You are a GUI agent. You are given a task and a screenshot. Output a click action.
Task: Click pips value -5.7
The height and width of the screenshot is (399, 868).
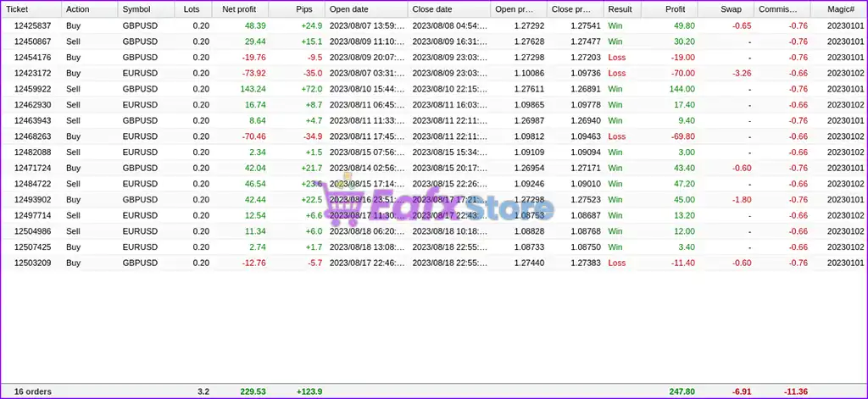tap(315, 263)
